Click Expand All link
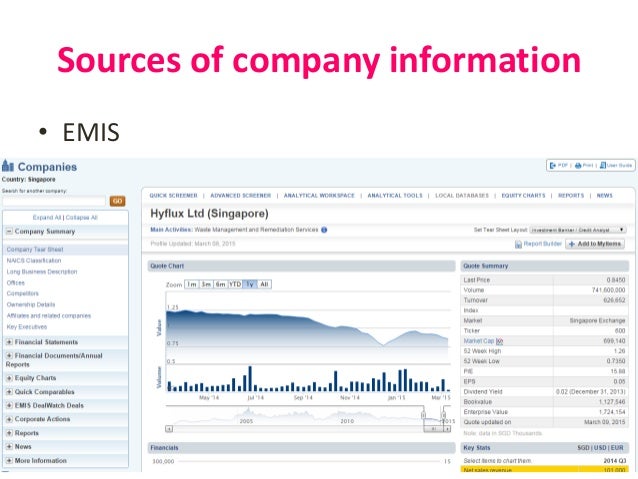This screenshot has height=479, width=638. (47, 218)
